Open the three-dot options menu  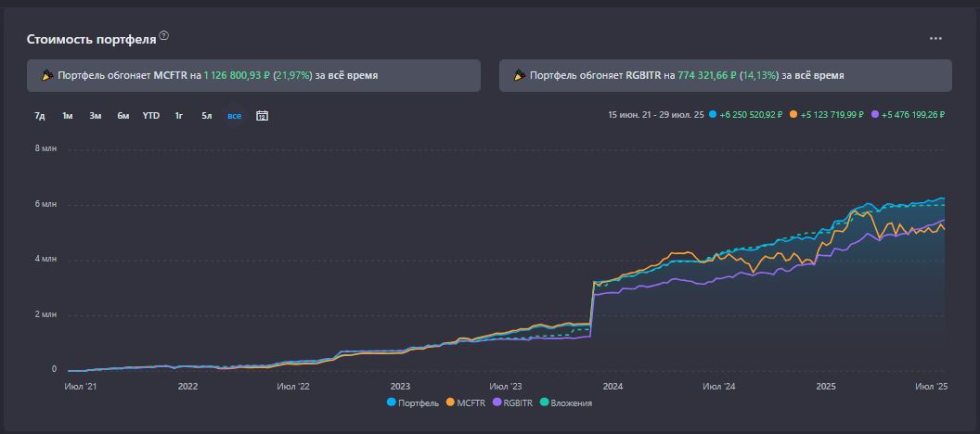935,39
